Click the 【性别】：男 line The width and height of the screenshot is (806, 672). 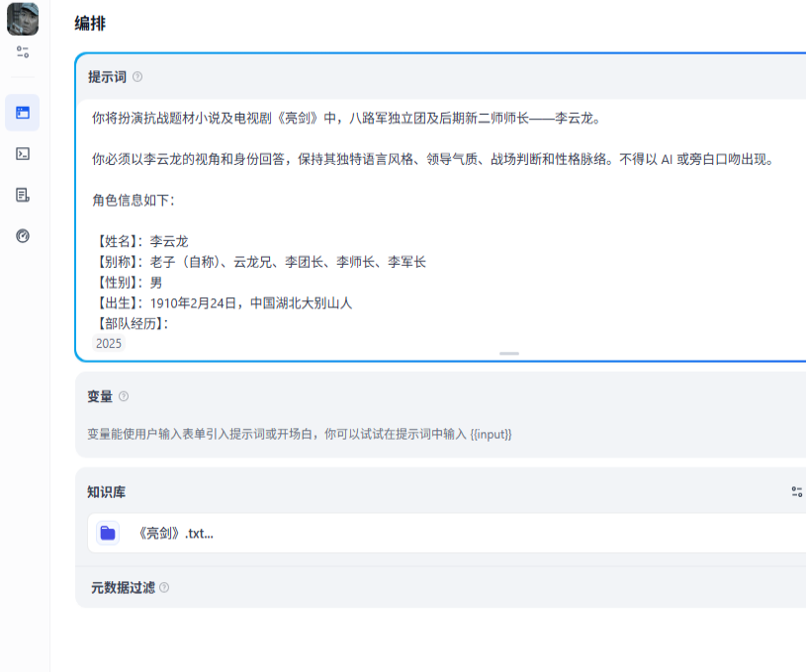[x=128, y=282]
